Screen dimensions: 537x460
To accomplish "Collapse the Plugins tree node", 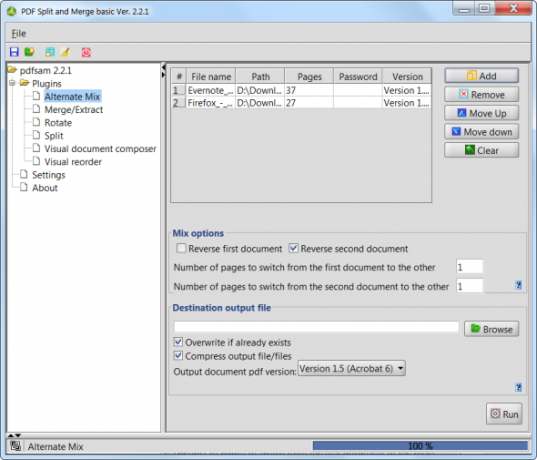I will click(12, 83).
